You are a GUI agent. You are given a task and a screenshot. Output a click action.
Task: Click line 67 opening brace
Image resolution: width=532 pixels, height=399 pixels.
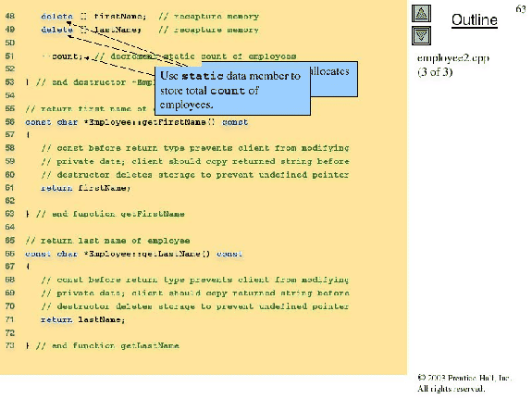(x=28, y=267)
